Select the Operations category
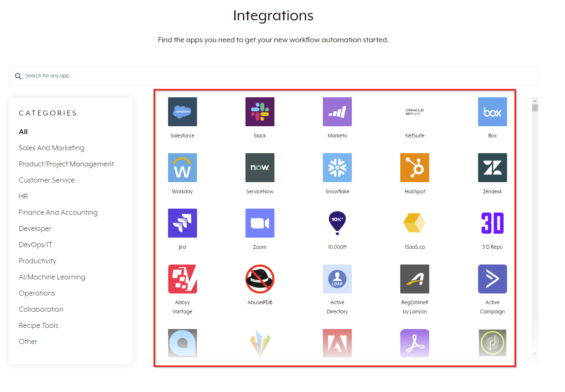The height and width of the screenshot is (392, 565). pos(37,293)
